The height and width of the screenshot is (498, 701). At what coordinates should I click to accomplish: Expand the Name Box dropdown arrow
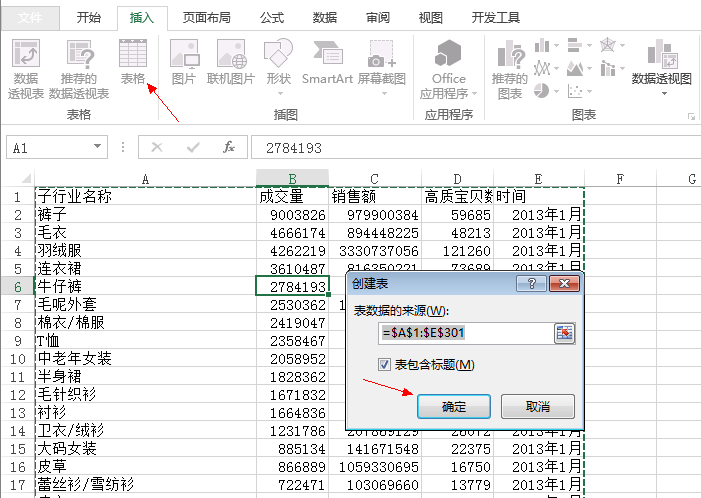97,146
